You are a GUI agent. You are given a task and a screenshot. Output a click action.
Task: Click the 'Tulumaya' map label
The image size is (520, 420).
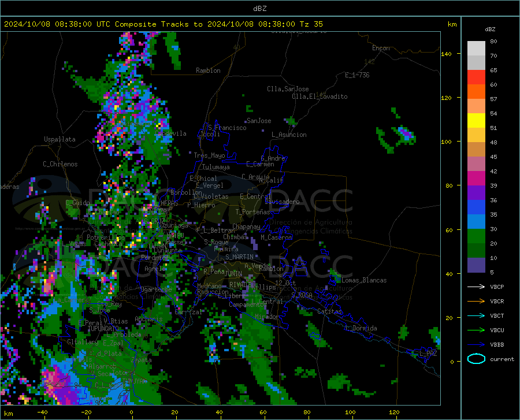tap(216, 167)
